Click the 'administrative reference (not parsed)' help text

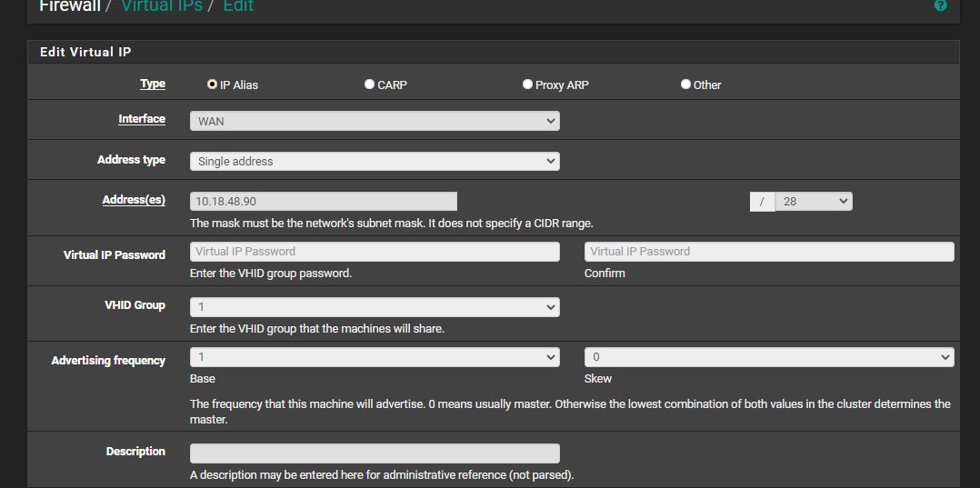pos(382,475)
